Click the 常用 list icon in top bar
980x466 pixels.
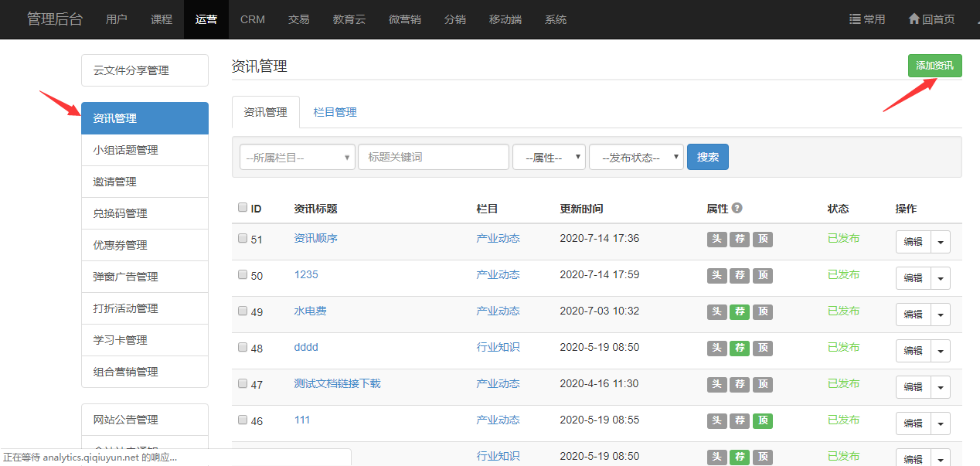click(856, 19)
